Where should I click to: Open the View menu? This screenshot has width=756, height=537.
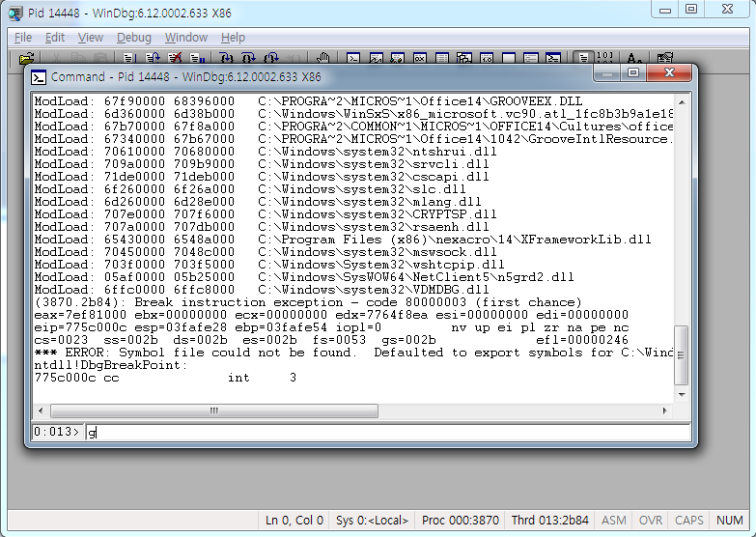(90, 37)
